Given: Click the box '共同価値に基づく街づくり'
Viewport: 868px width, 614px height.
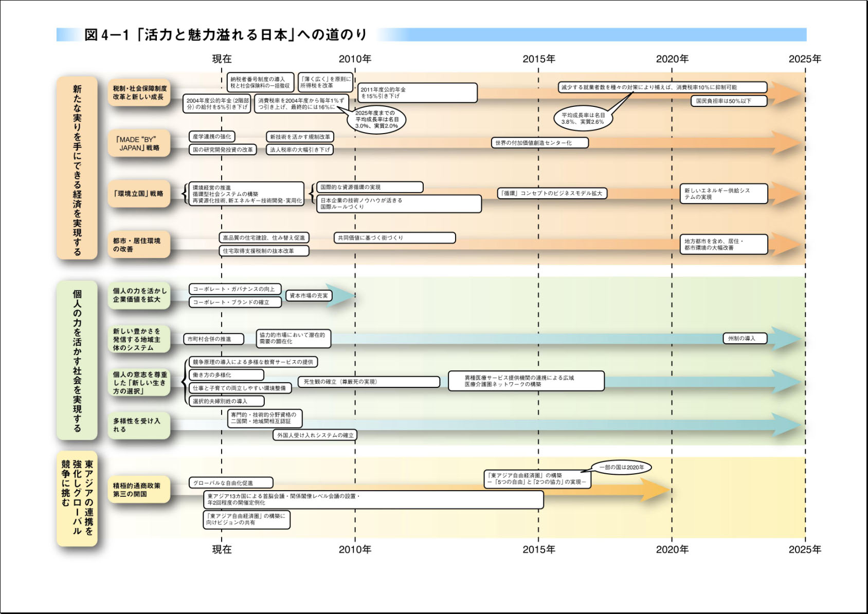Looking at the screenshot, I should [395, 238].
